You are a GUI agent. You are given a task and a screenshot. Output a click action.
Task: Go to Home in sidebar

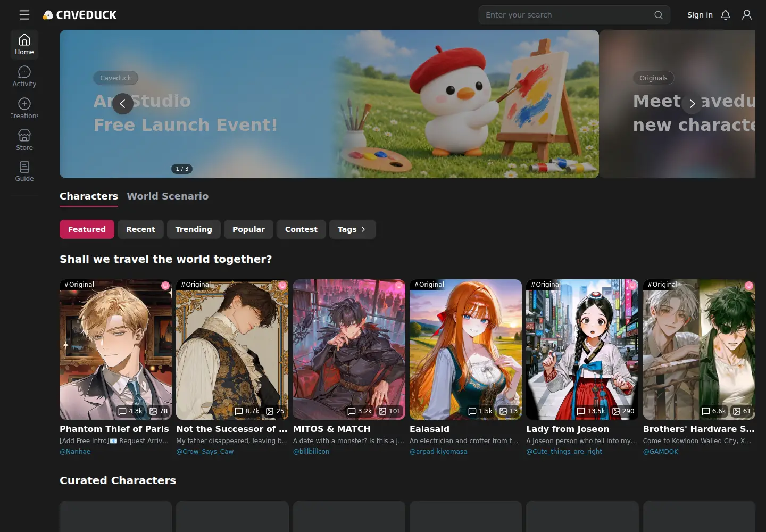pos(24,45)
